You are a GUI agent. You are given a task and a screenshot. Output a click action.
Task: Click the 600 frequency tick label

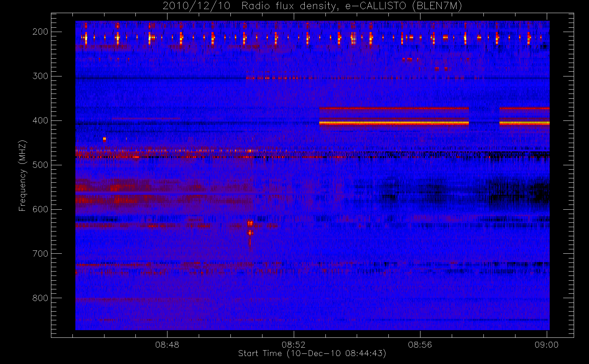(x=40, y=209)
